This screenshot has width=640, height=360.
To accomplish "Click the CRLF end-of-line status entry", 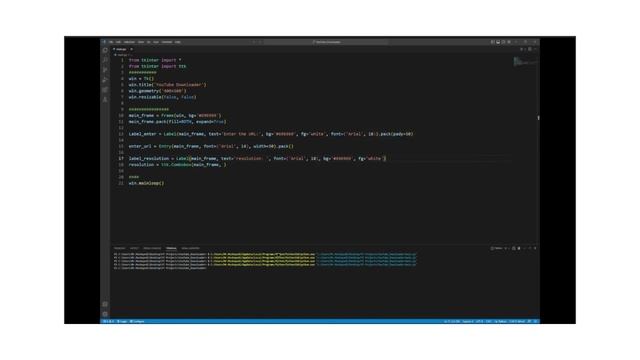I will (x=489, y=322).
